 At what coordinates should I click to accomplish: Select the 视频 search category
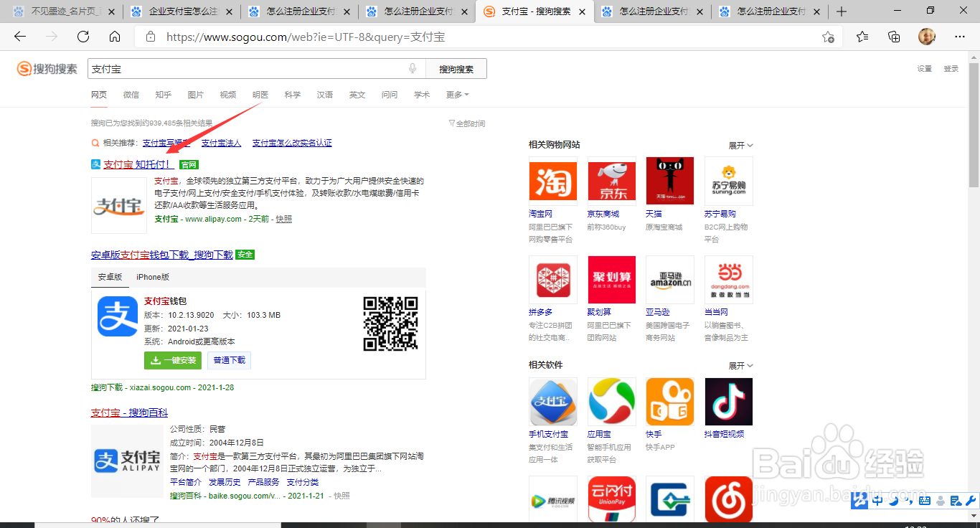click(x=228, y=95)
